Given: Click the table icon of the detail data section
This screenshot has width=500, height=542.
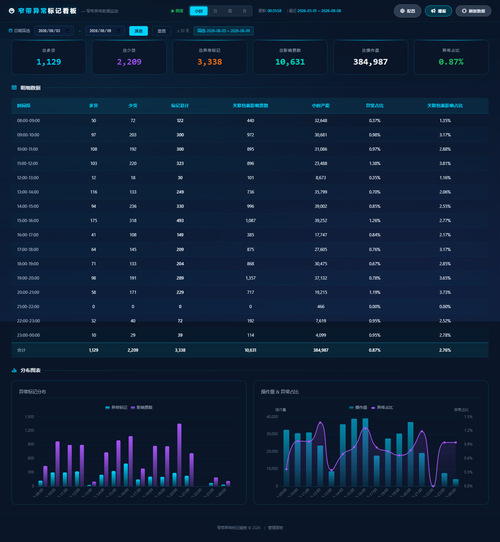Looking at the screenshot, I should [14, 88].
